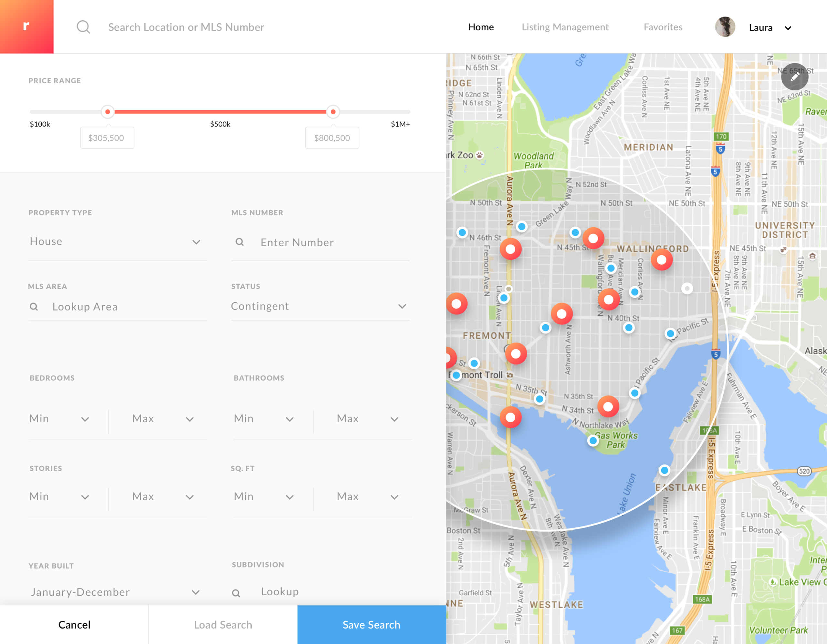Open the Bedrooms Max dropdown
827x644 pixels.
(163, 419)
